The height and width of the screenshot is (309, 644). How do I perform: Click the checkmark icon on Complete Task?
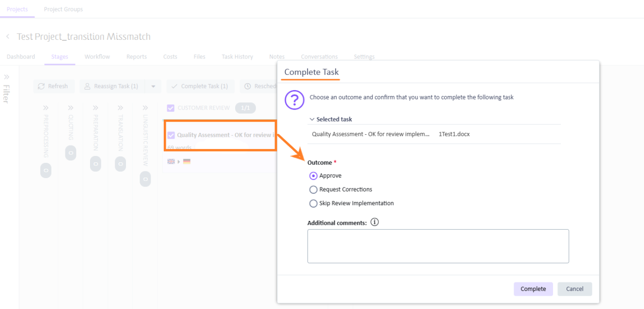[175, 86]
